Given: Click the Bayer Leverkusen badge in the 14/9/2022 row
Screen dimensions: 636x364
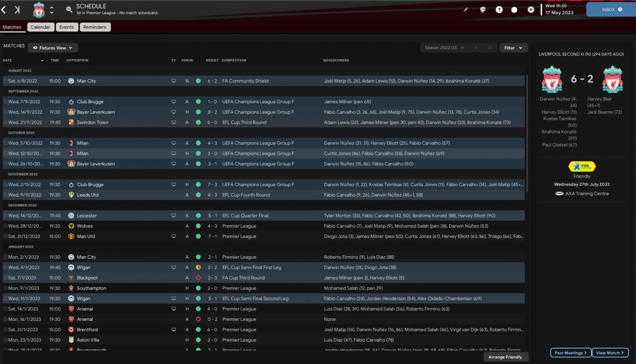Looking at the screenshot, I should [71, 112].
